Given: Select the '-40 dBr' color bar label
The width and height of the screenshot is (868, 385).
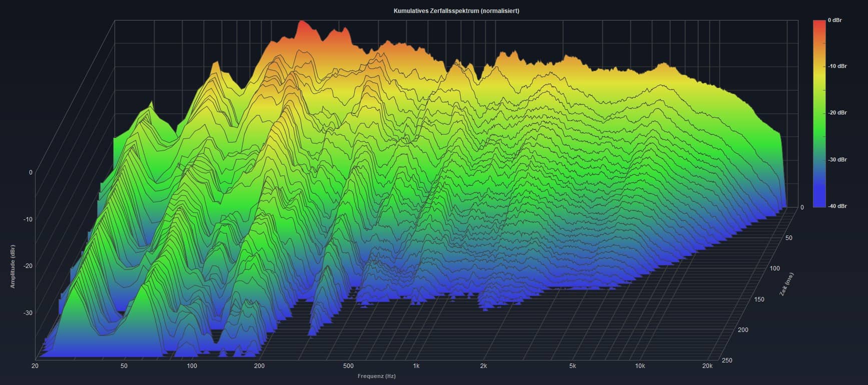Looking at the screenshot, I should coord(837,206).
